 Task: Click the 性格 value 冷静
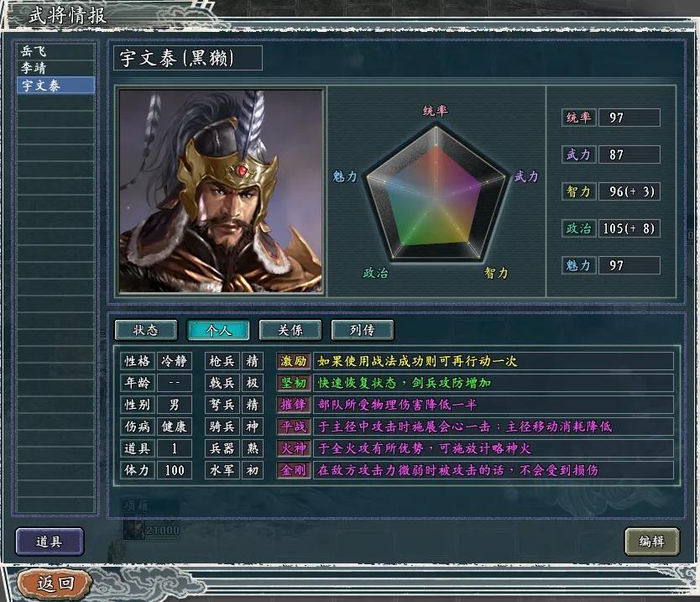[174, 361]
